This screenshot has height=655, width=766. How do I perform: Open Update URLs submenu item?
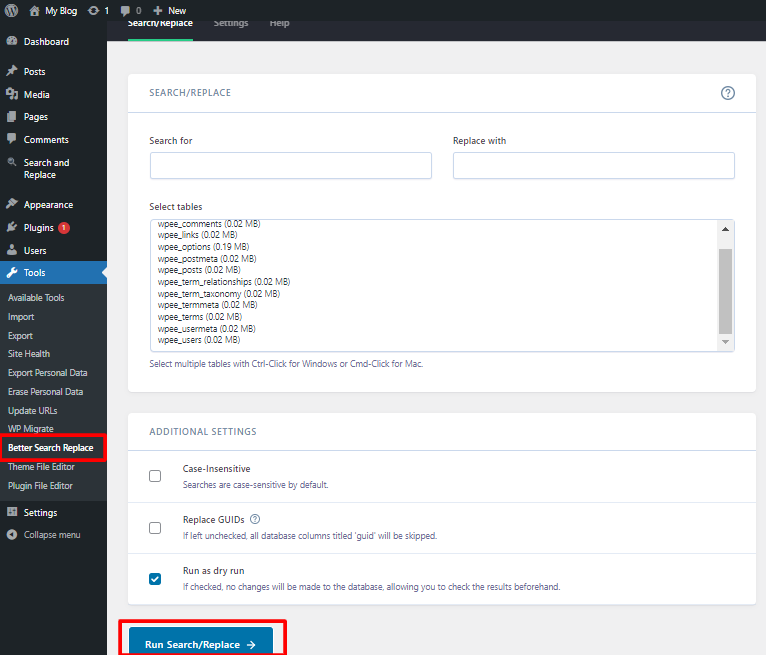coord(33,411)
